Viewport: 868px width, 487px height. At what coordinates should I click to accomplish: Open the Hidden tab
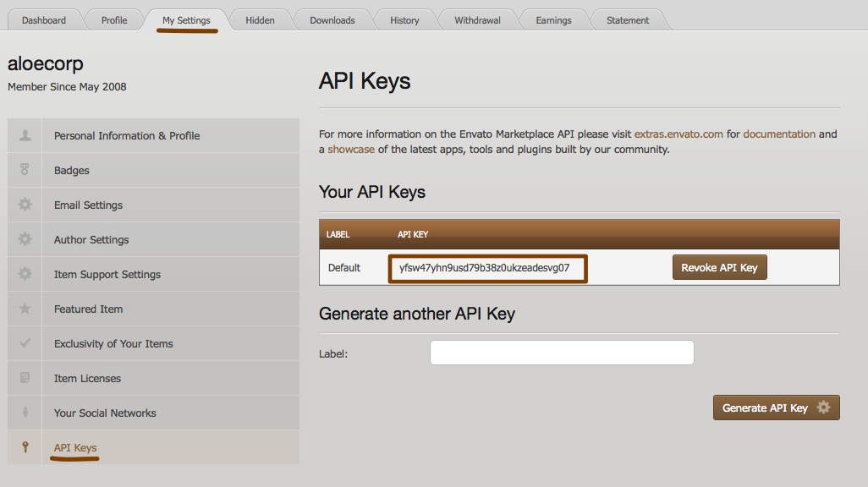[260, 20]
